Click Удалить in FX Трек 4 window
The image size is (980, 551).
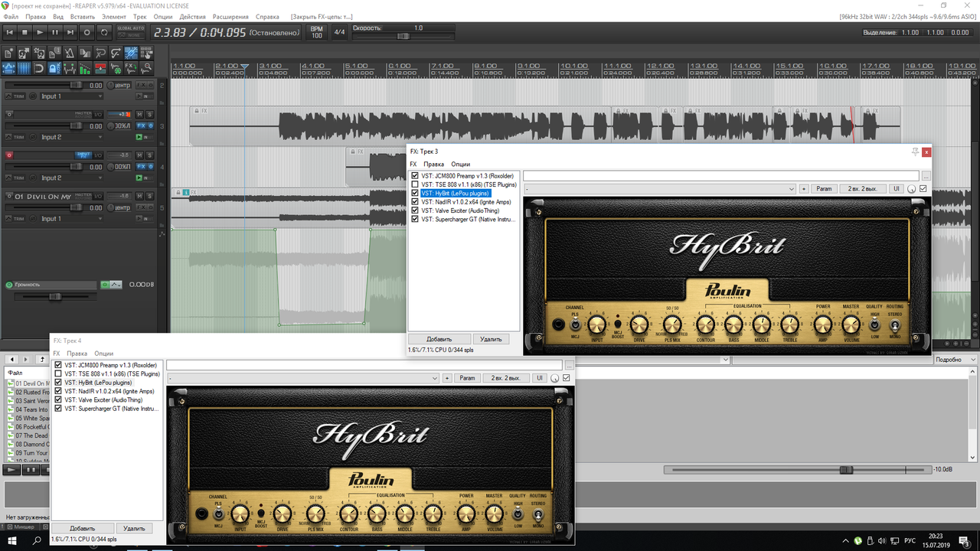[134, 529]
